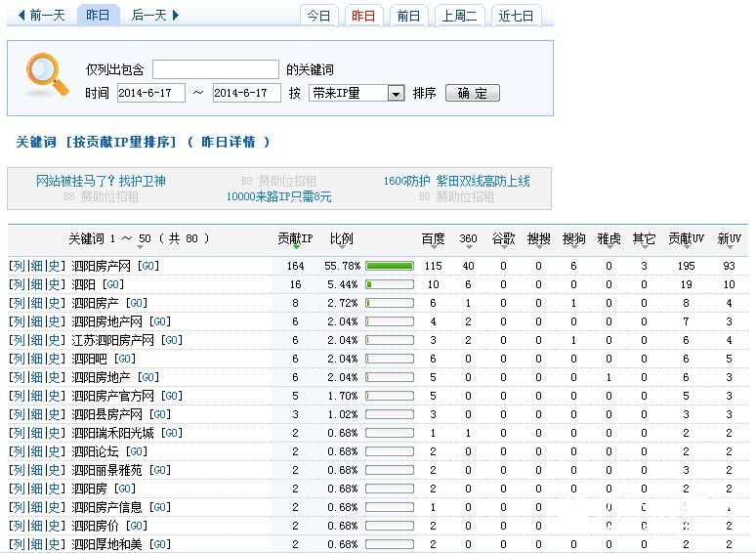Click the 百度 column header
This screenshot has width=756, height=553.
(433, 238)
